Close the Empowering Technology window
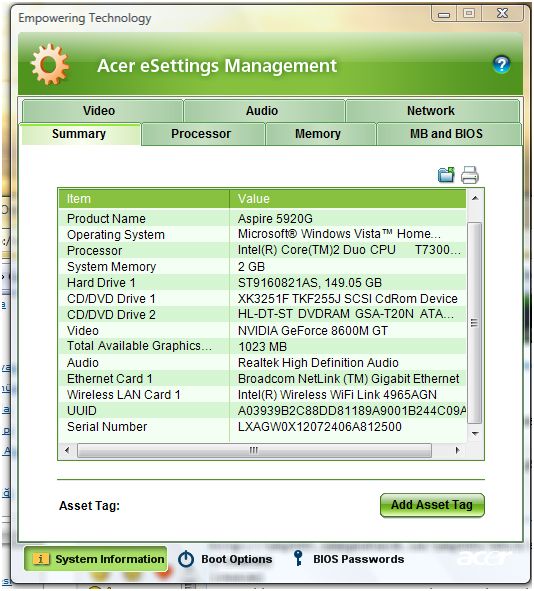534x591 pixels. pyautogui.click(x=503, y=14)
